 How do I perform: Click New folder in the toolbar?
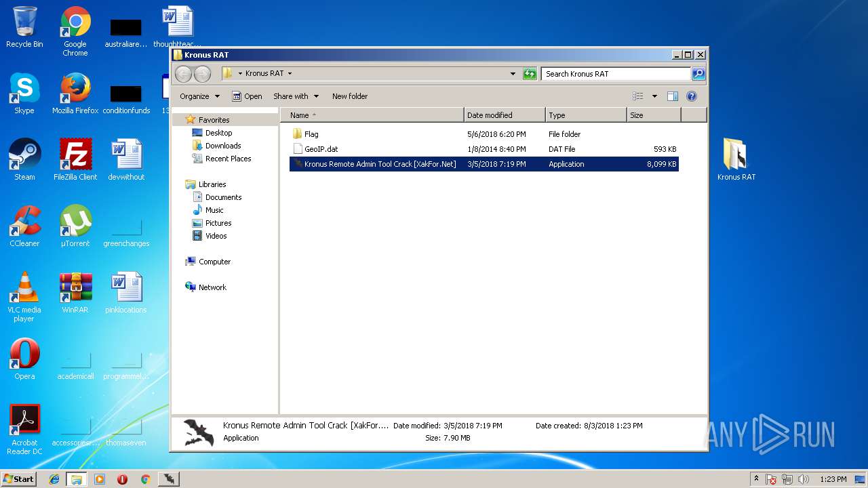pos(350,96)
